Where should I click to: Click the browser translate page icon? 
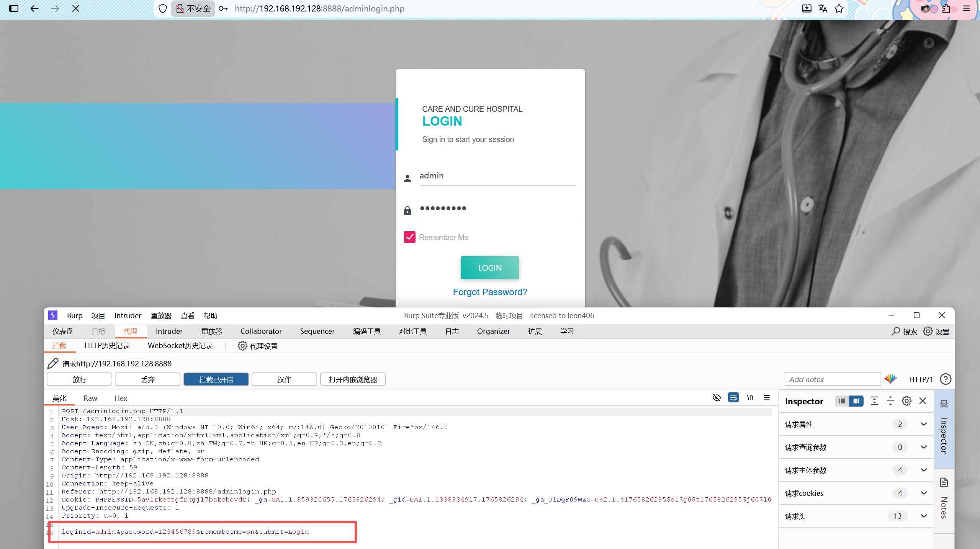823,8
